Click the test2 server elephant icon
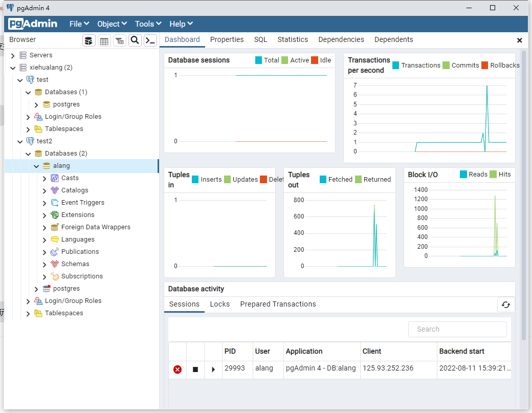 30,141
